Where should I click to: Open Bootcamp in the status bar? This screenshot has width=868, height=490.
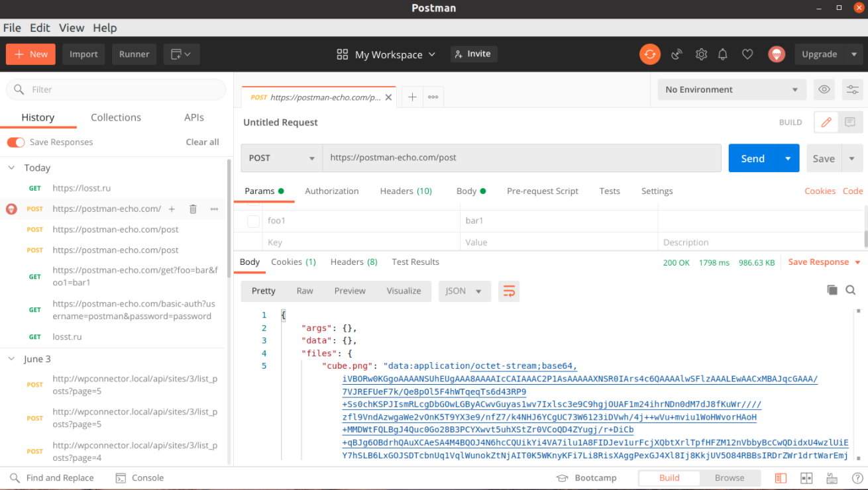[x=586, y=478]
